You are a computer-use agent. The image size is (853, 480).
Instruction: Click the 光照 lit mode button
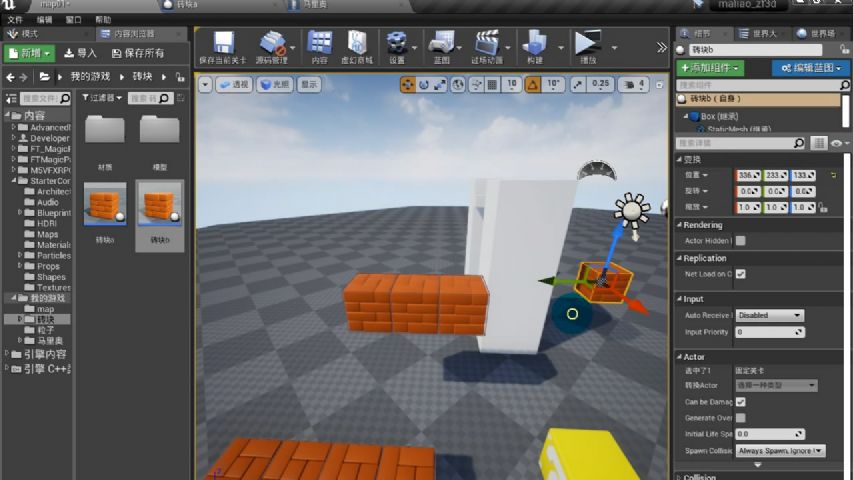tap(275, 84)
